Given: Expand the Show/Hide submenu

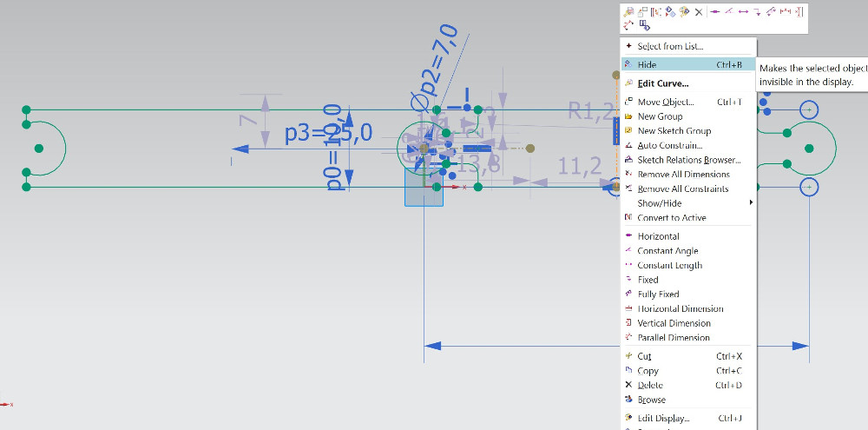Looking at the screenshot, I should click(688, 202).
